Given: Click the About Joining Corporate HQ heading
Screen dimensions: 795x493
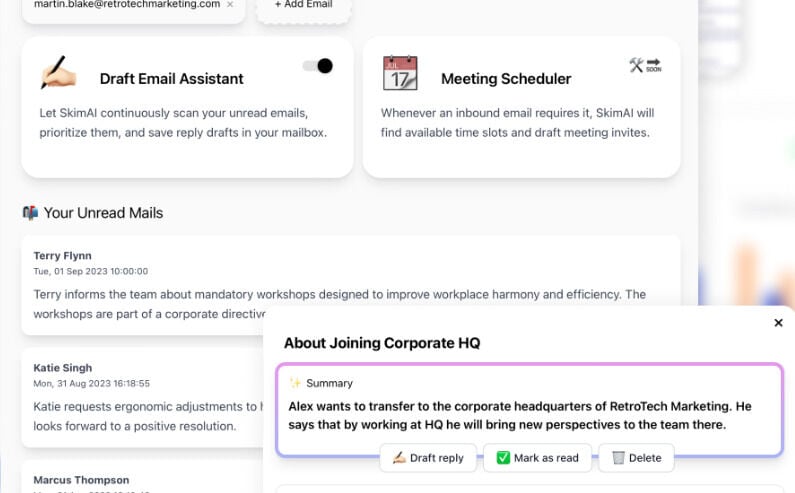Looking at the screenshot, I should click(x=382, y=343).
